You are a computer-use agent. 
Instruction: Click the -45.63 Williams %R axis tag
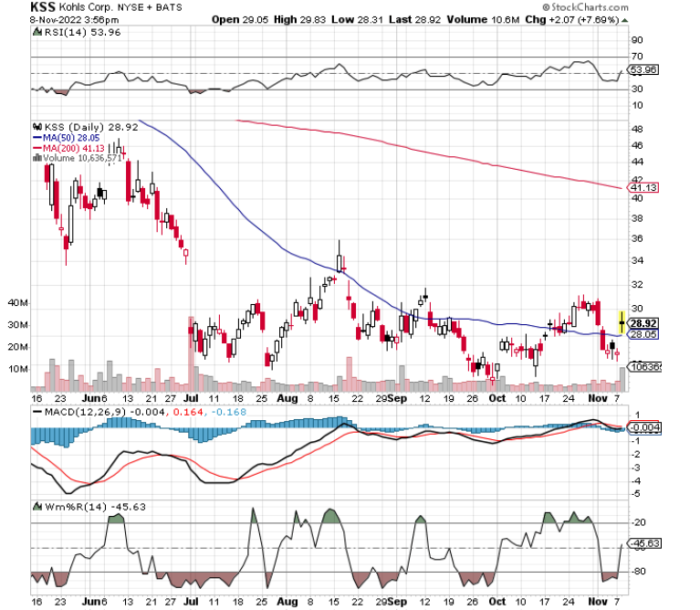[644, 543]
